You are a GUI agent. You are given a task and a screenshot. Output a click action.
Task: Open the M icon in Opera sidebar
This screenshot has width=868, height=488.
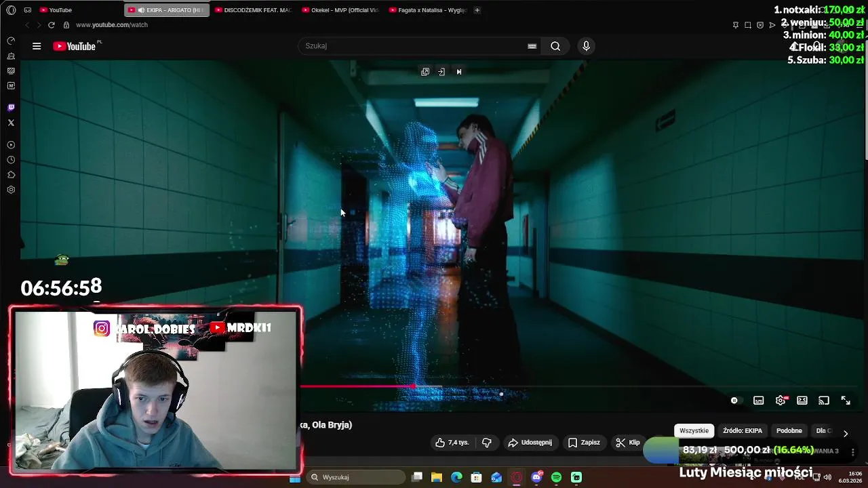point(11,86)
